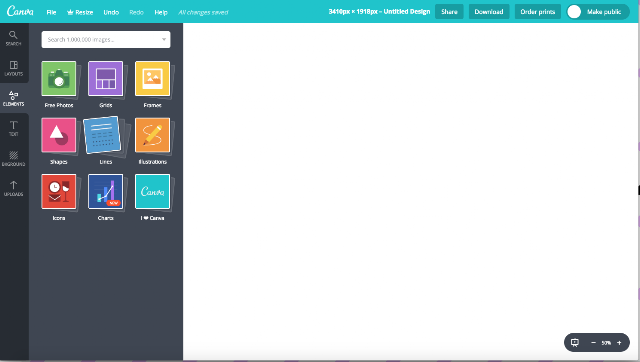Open the Background sidebar tab

coord(13,158)
